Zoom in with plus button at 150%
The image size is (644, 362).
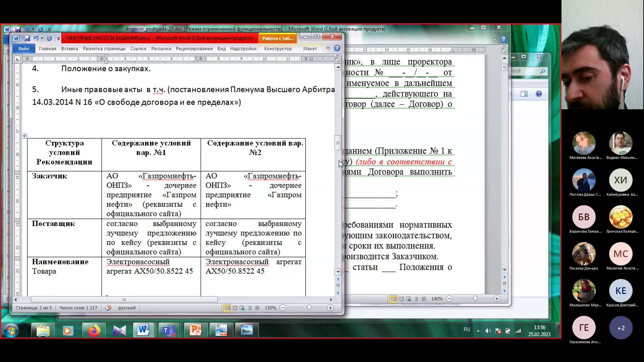(x=330, y=308)
